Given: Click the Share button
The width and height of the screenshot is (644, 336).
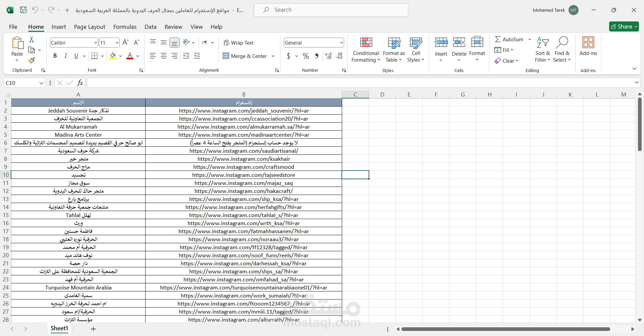Looking at the screenshot, I should point(624,26).
